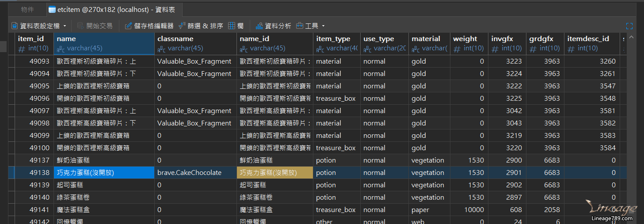Click the 篩選 & 排序 filter sort icon
The height and width of the screenshot is (224, 644).
(x=181, y=26)
